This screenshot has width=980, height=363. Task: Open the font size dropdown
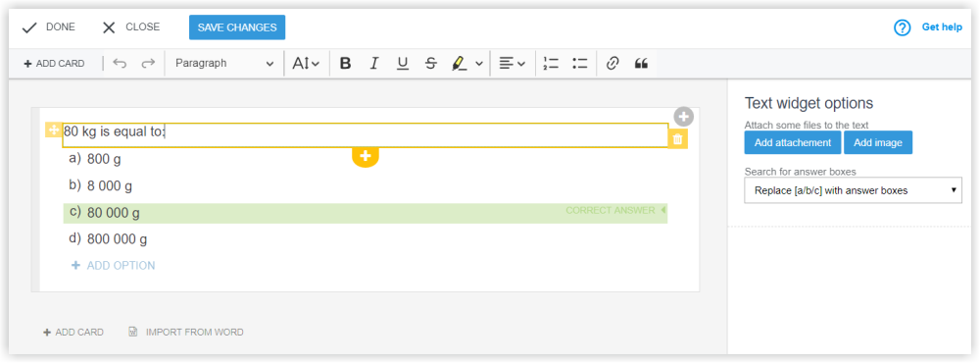click(306, 63)
